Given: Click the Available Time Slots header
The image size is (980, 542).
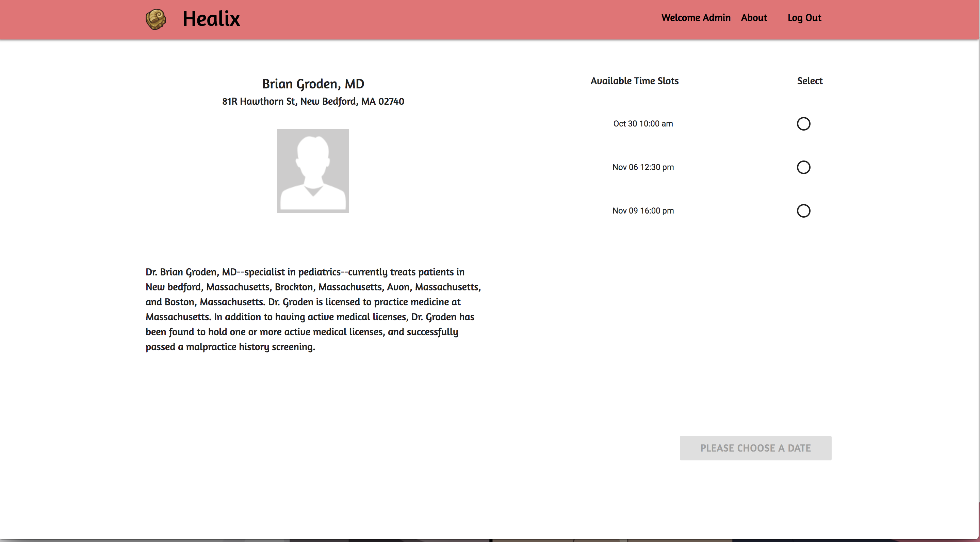Looking at the screenshot, I should pyautogui.click(x=634, y=81).
